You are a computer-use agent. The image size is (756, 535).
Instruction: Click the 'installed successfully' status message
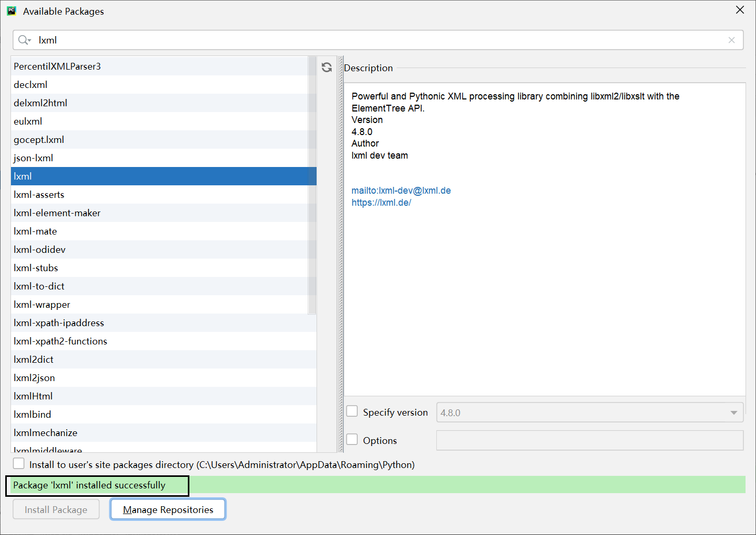pos(89,485)
